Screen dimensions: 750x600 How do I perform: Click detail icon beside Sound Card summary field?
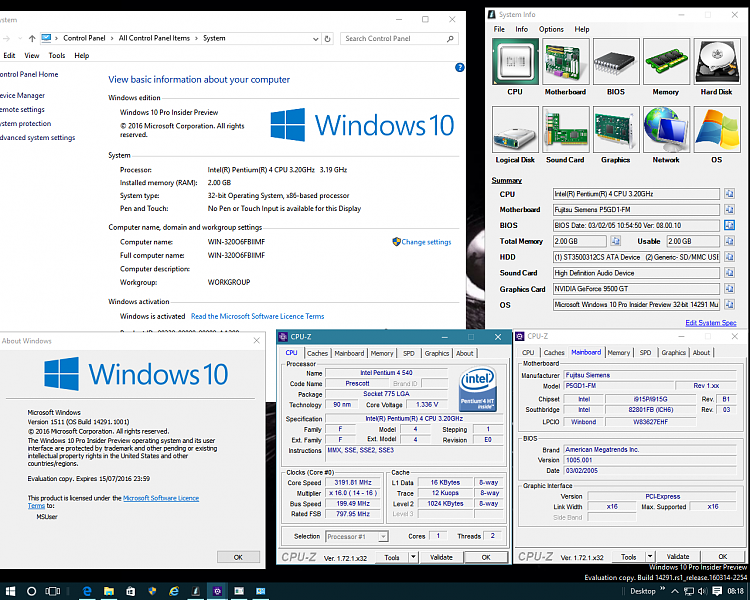(x=729, y=273)
